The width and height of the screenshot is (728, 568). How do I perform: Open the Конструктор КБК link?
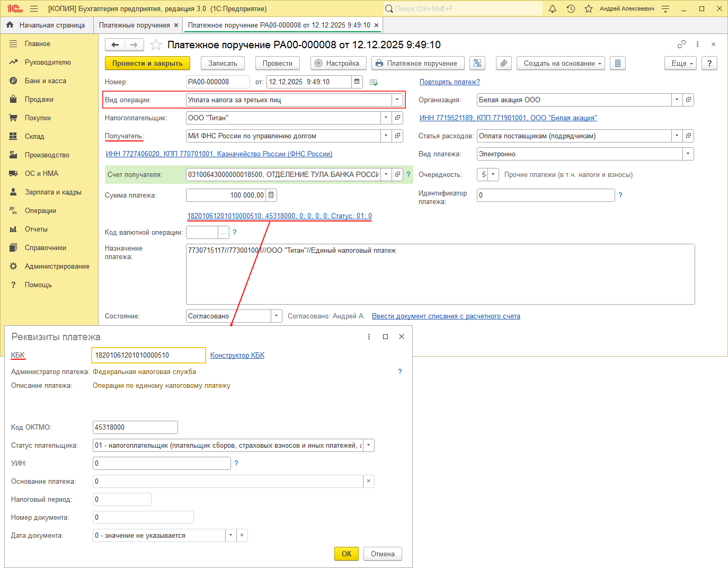pos(237,355)
